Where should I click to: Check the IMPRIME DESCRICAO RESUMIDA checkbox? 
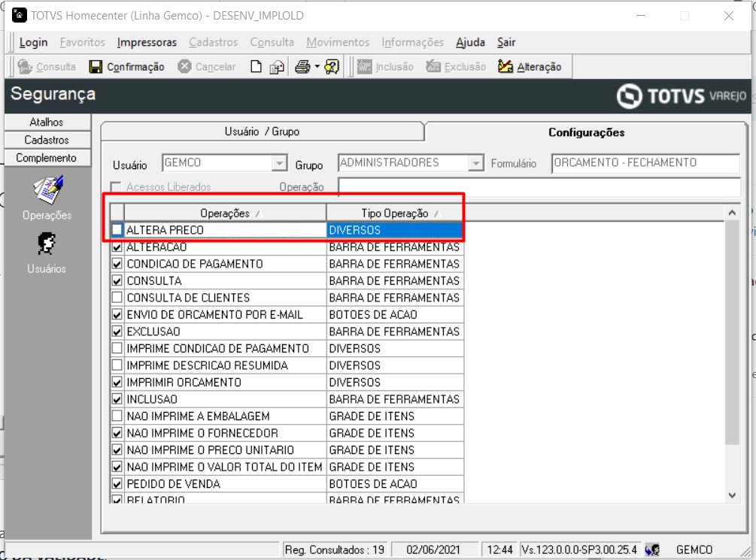117,365
